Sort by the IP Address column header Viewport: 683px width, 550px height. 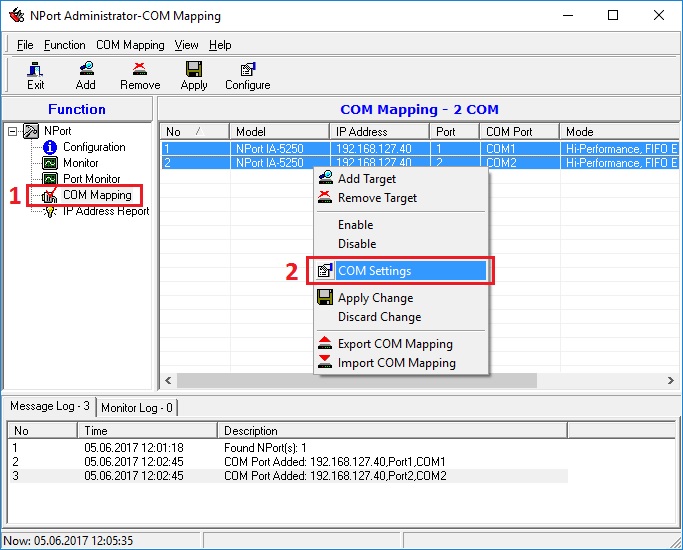click(379, 131)
